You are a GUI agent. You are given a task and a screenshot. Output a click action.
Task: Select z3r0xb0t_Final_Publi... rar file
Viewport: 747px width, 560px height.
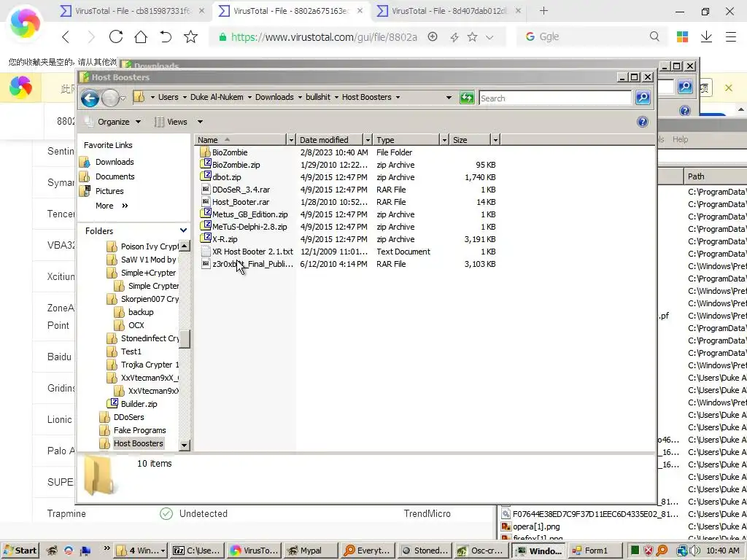pos(252,264)
